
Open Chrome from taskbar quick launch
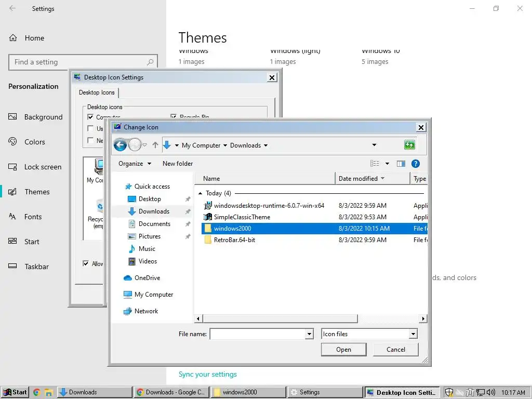(x=37, y=393)
